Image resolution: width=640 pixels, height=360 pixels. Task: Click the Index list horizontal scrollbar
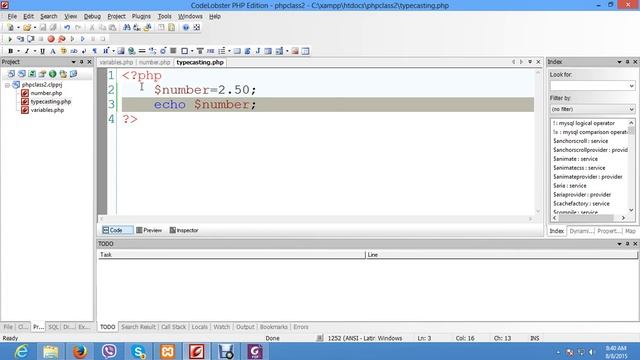(589, 218)
